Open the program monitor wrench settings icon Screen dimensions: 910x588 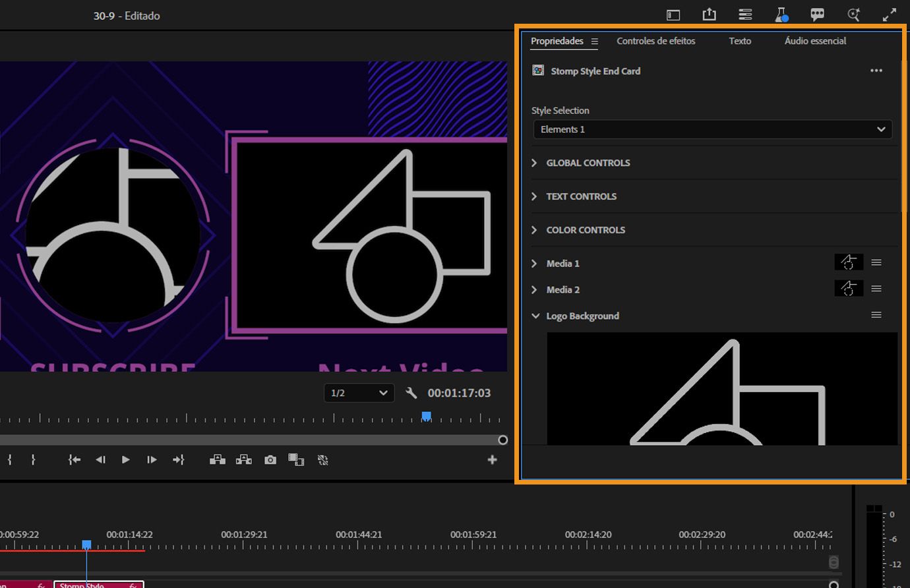(410, 393)
